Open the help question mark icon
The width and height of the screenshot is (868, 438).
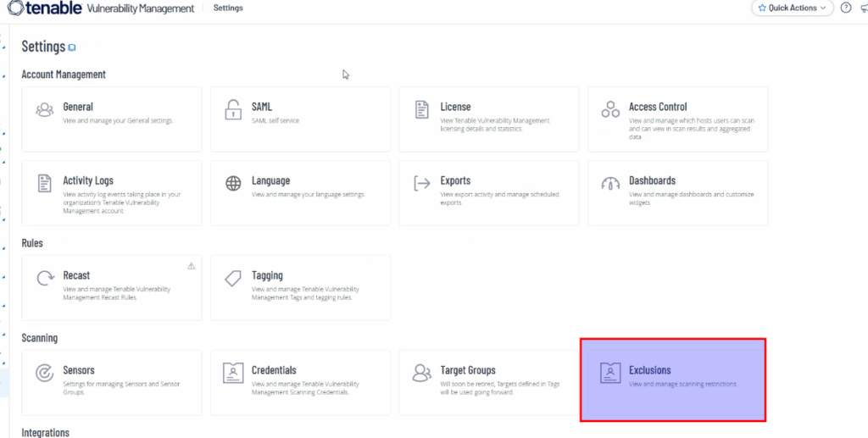tap(845, 8)
